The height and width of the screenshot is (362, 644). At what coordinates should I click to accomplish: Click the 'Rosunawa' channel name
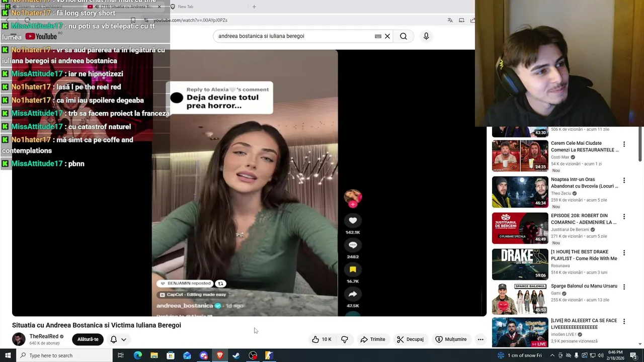560,266
